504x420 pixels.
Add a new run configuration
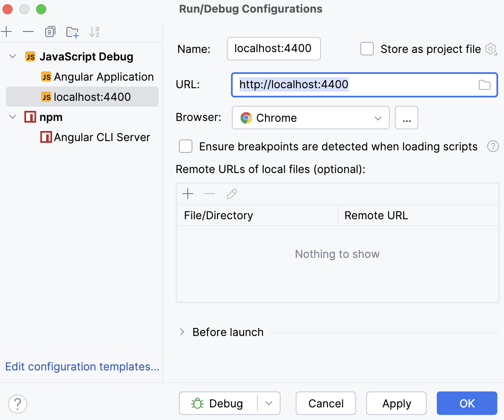point(7,31)
